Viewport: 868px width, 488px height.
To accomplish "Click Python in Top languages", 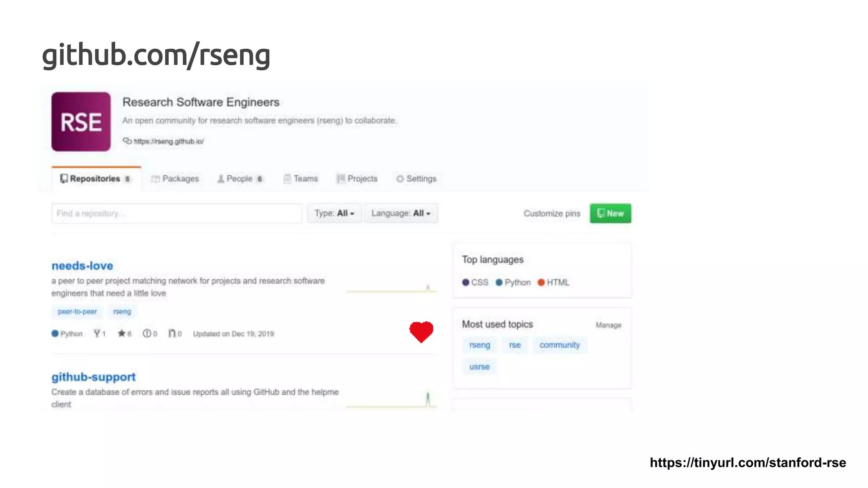I will (513, 283).
